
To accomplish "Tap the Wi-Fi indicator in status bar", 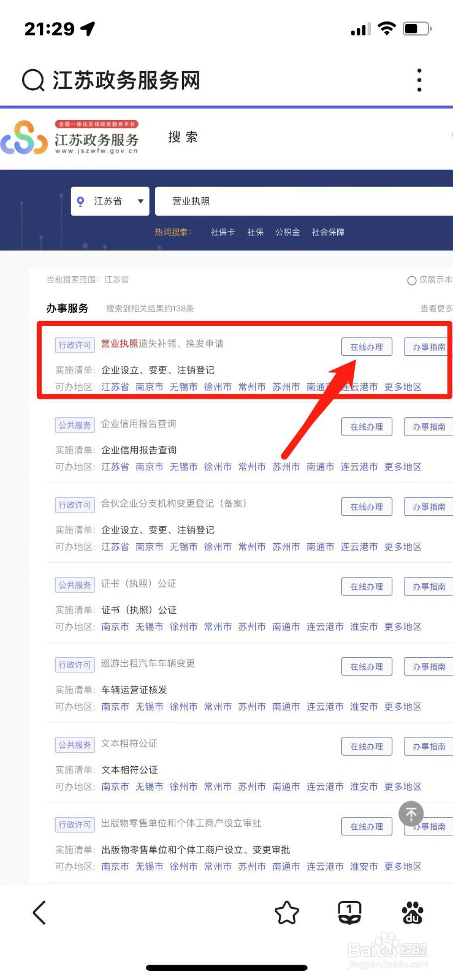I will click(387, 28).
